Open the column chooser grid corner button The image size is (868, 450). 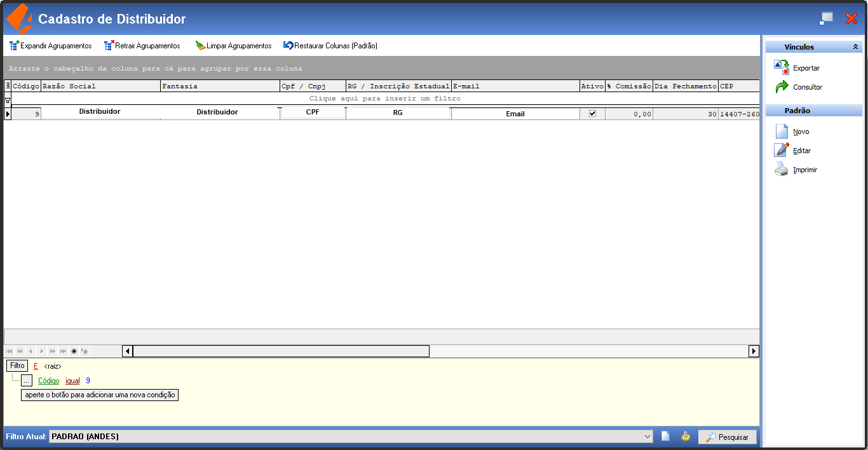pyautogui.click(x=8, y=86)
